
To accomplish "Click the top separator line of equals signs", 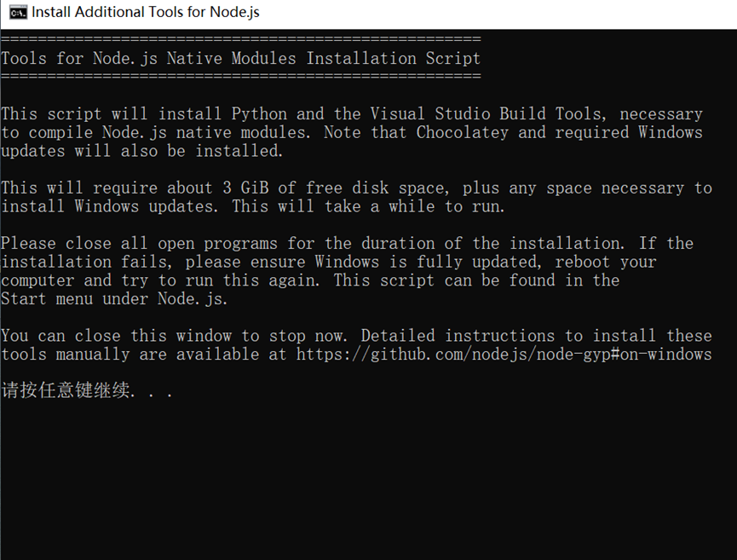I will (x=241, y=39).
